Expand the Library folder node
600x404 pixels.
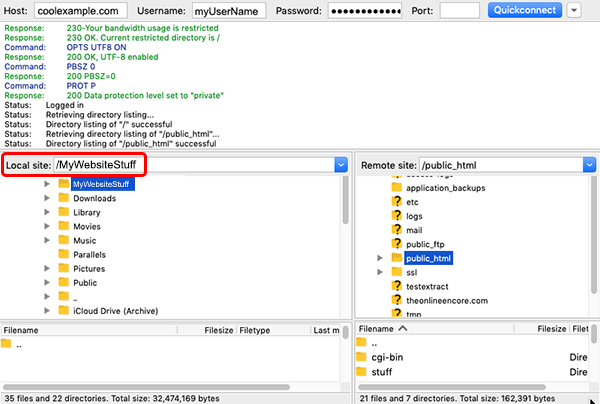click(47, 212)
